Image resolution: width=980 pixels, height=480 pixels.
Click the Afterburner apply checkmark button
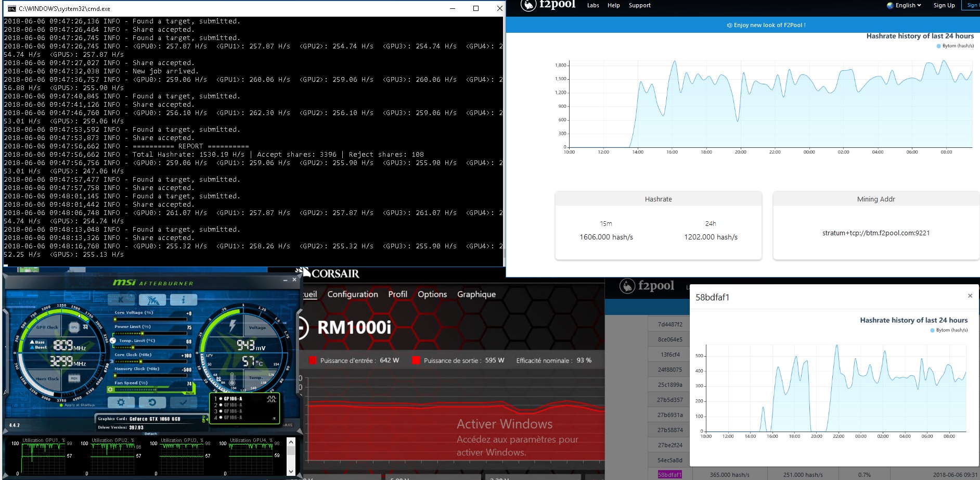click(x=184, y=402)
